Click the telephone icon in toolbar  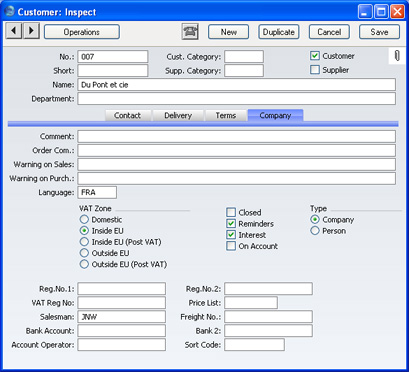(x=190, y=32)
